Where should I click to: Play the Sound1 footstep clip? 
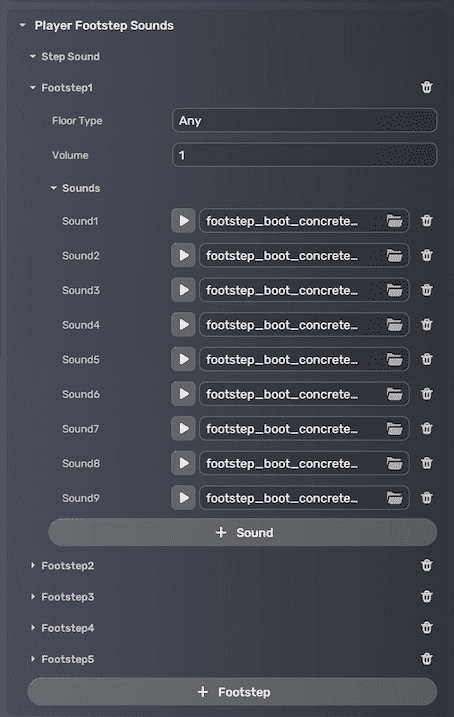(183, 221)
